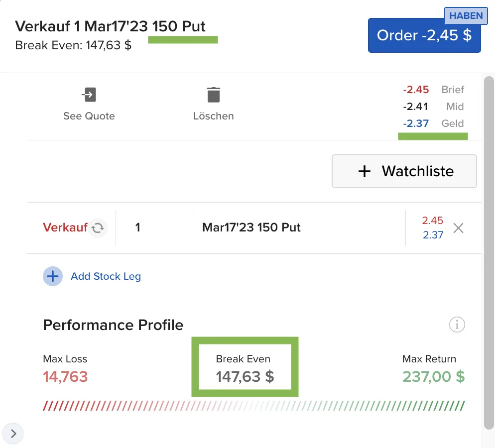The height and width of the screenshot is (448, 495).
Task: Click the red-green performance profile bar
Action: (x=254, y=406)
